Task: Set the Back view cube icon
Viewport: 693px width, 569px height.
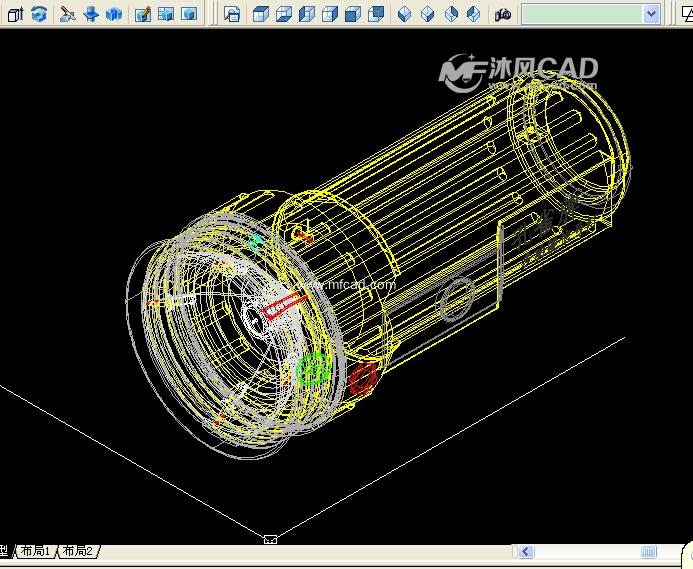Action: (x=376, y=14)
